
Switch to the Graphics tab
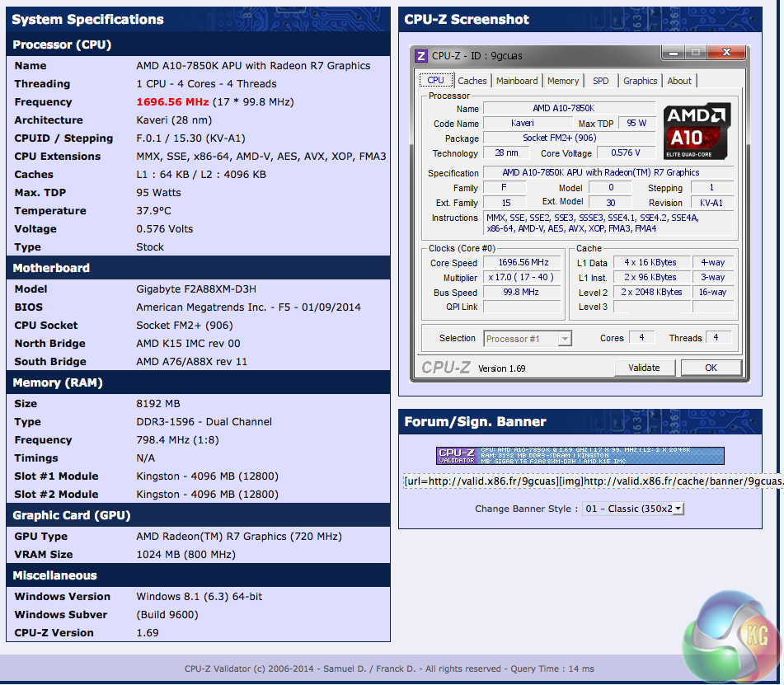640,81
